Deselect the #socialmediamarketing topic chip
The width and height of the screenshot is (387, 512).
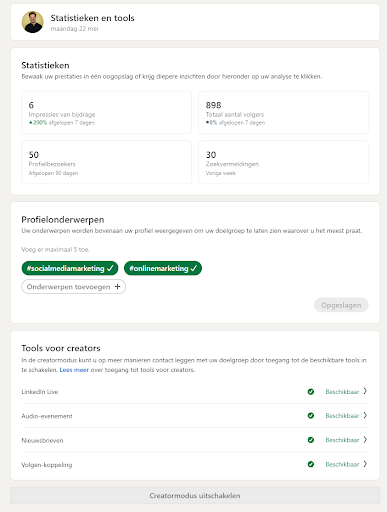pyautogui.click(x=70, y=268)
